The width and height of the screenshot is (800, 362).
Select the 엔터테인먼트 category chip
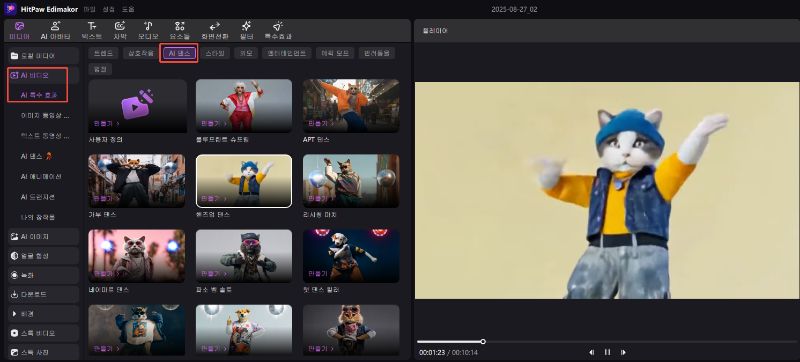[287, 53]
